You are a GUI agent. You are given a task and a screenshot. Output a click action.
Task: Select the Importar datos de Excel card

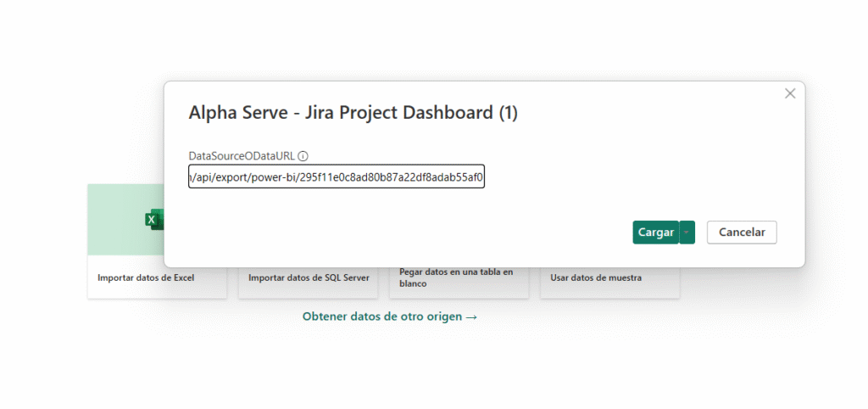click(x=157, y=241)
